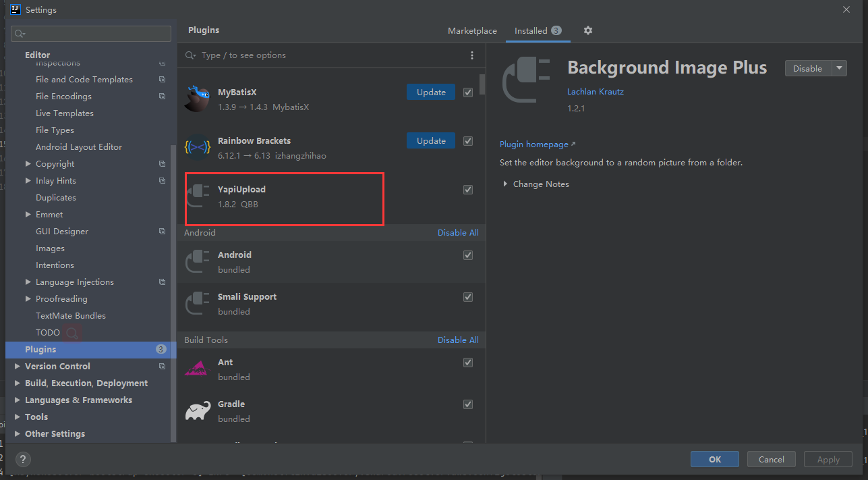Uncheck the MyBatisX plugin checkbox
Screen dimensions: 868x480
468,92
